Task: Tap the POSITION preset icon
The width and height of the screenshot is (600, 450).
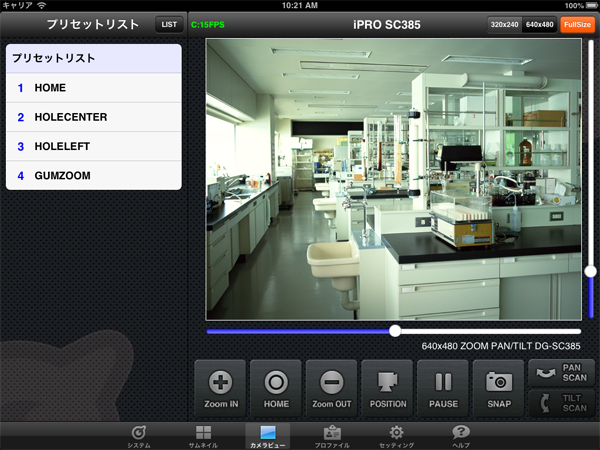Action: (387, 387)
